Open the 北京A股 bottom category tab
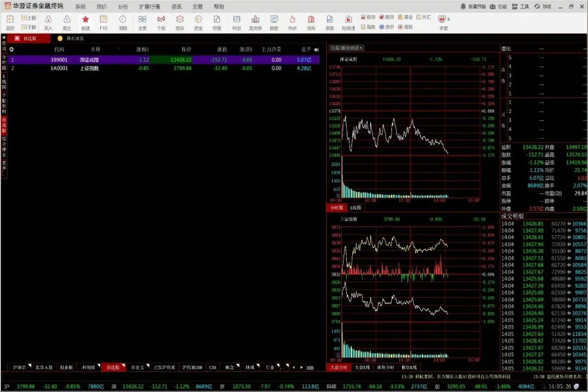This screenshot has height=392, width=588. (44, 367)
